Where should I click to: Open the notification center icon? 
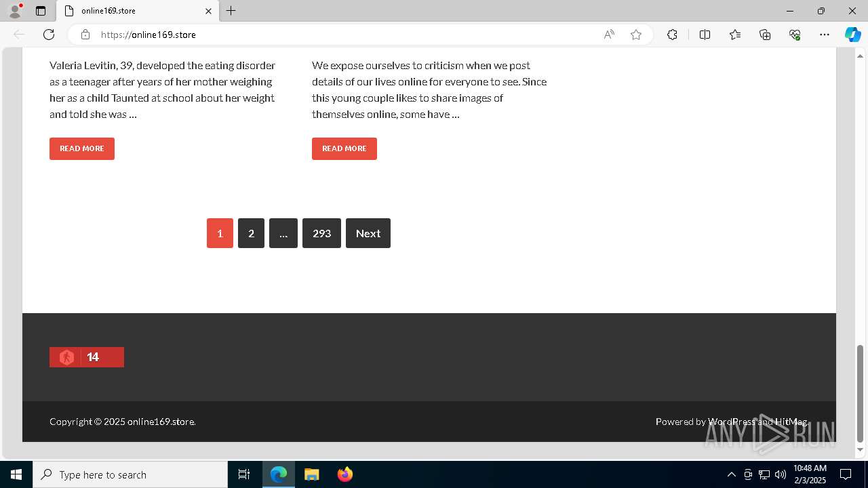(846, 474)
